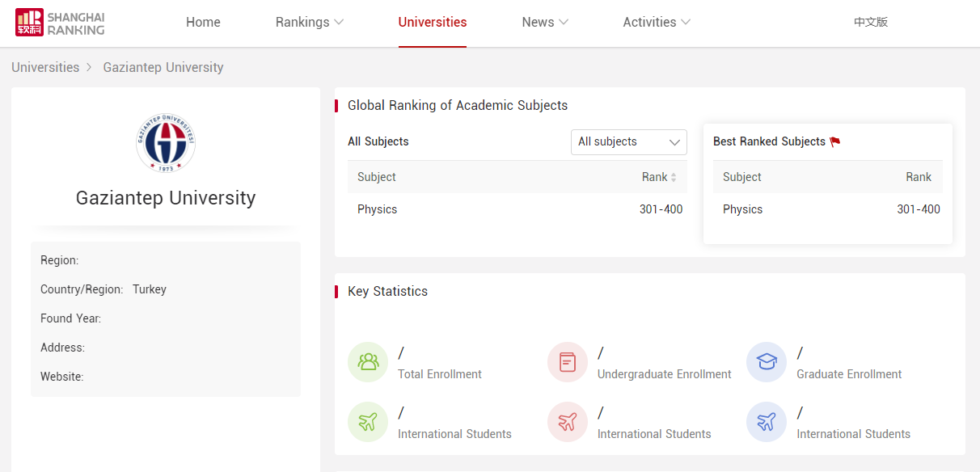Screen dimensions: 980x472
Task: Click the Gaziantep University emblem
Action: [x=166, y=143]
